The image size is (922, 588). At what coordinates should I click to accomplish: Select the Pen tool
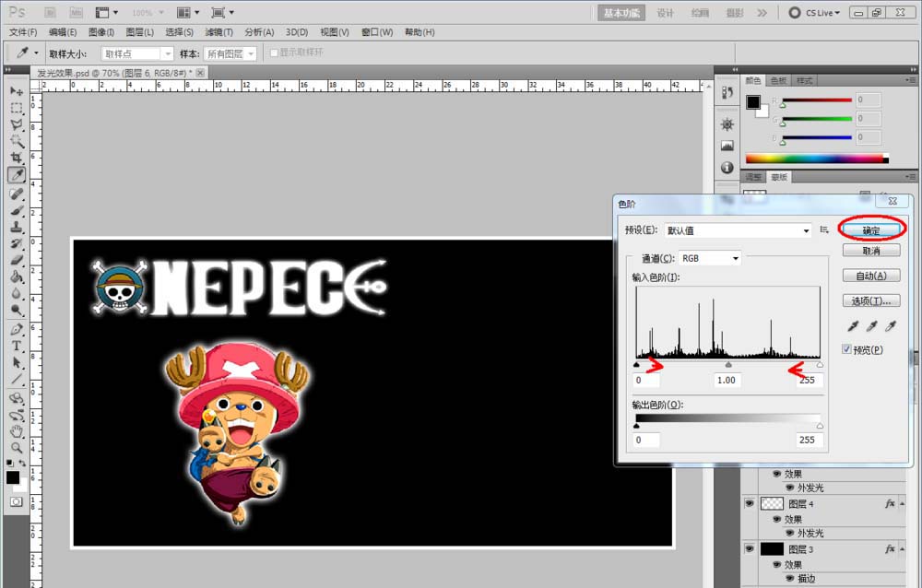point(17,329)
